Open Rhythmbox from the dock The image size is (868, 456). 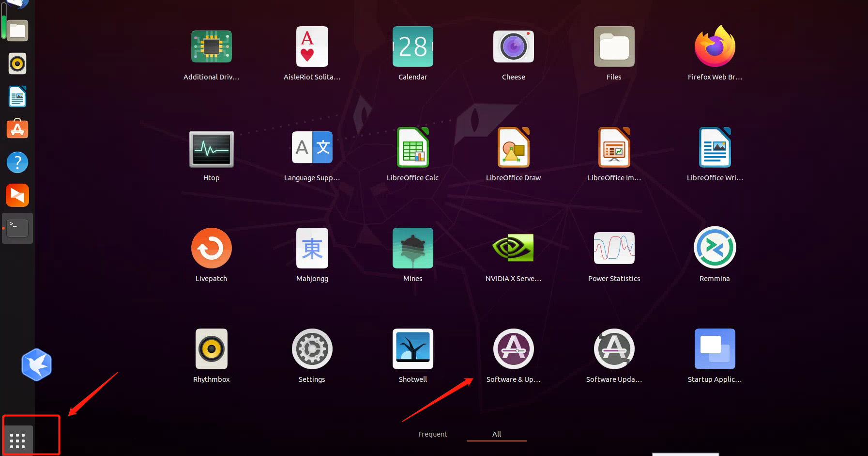17,63
